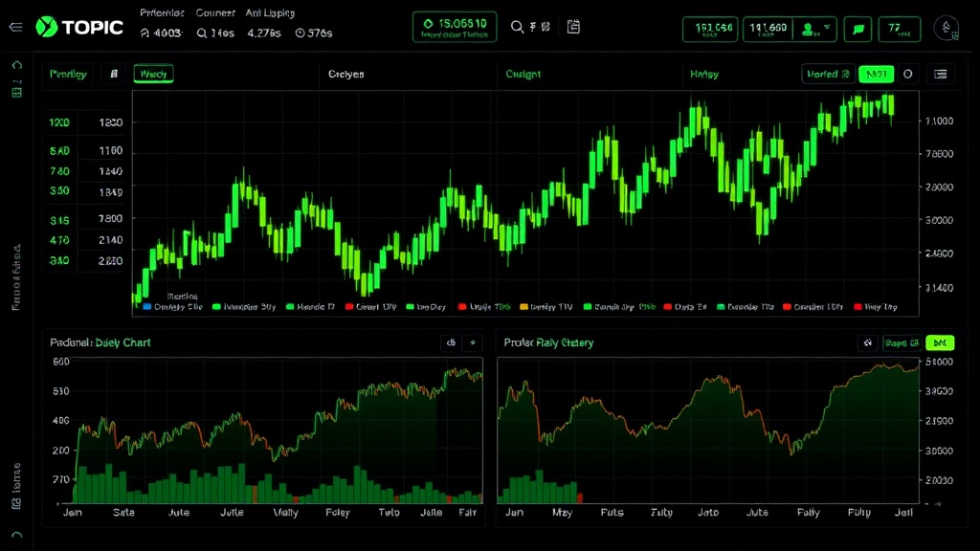The width and height of the screenshot is (980, 551).
Task: Toggle the blue legend swatch in the main chart
Action: tap(146, 307)
